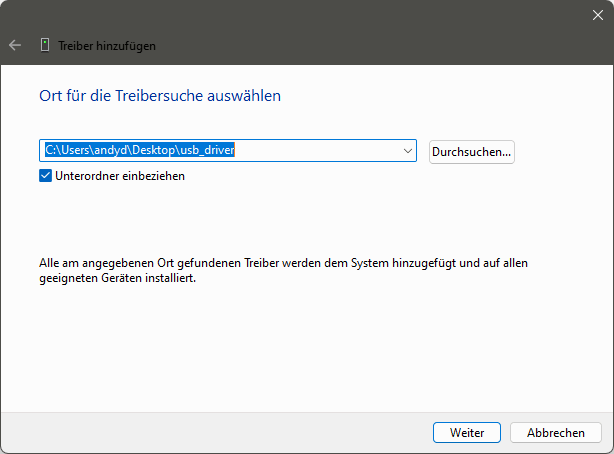
Task: Click blank white space below the description text
Action: 305,345
